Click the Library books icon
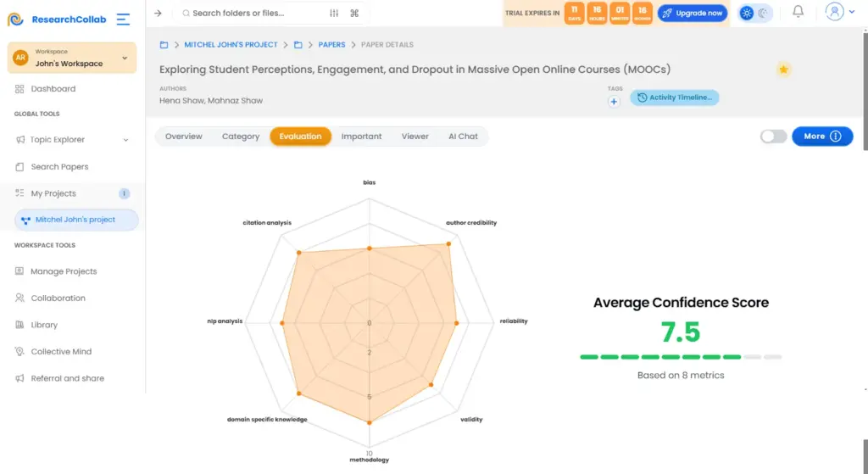The image size is (868, 474). click(x=19, y=325)
